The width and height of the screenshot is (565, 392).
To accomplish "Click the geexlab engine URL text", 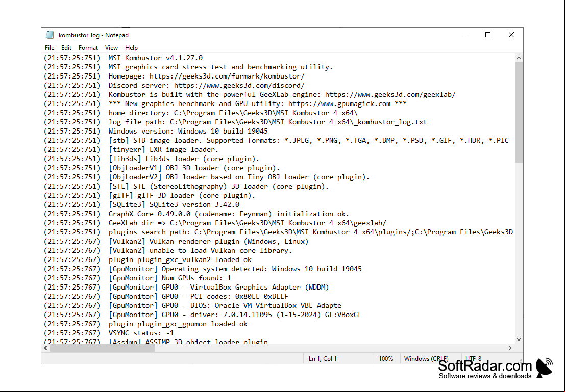I will pos(390,95).
